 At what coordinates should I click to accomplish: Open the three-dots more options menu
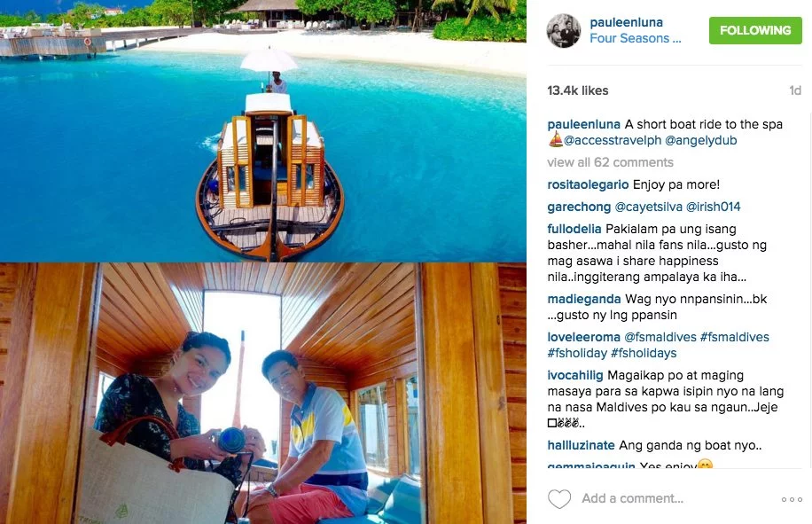pyautogui.click(x=792, y=499)
